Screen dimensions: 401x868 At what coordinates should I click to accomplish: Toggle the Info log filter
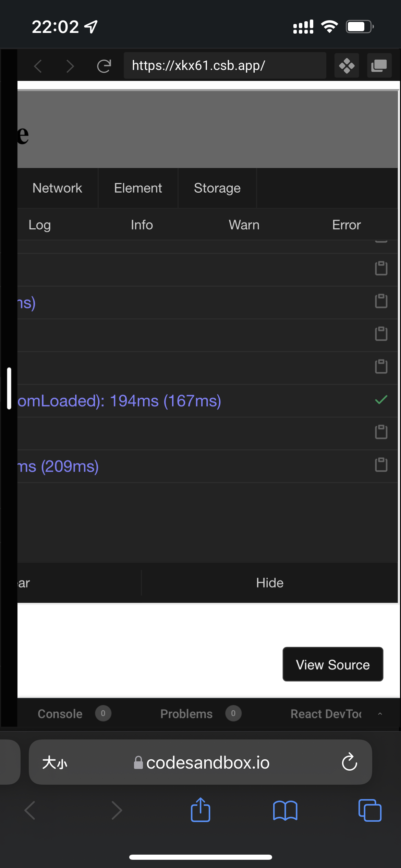[x=142, y=225]
